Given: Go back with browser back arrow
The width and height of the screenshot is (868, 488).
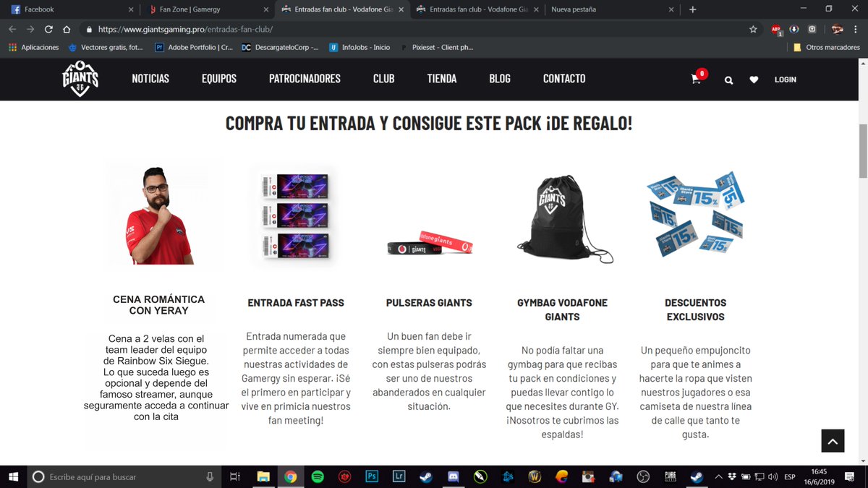Looking at the screenshot, I should [x=12, y=30].
